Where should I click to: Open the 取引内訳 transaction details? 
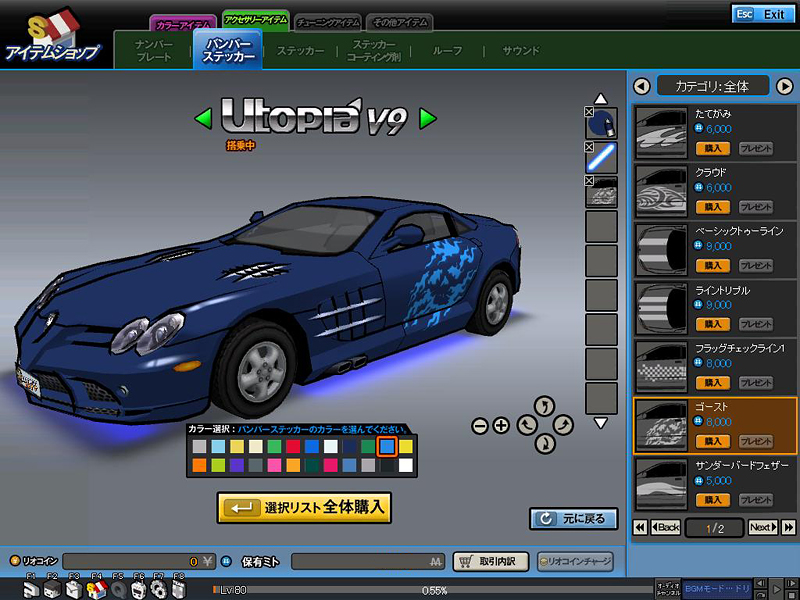[x=490, y=561]
